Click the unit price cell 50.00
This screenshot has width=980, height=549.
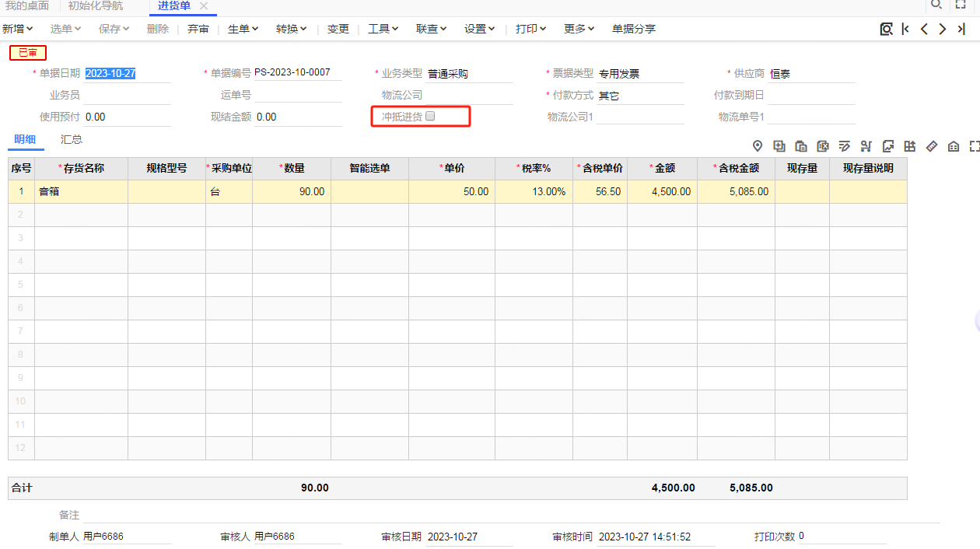pyautogui.click(x=452, y=191)
